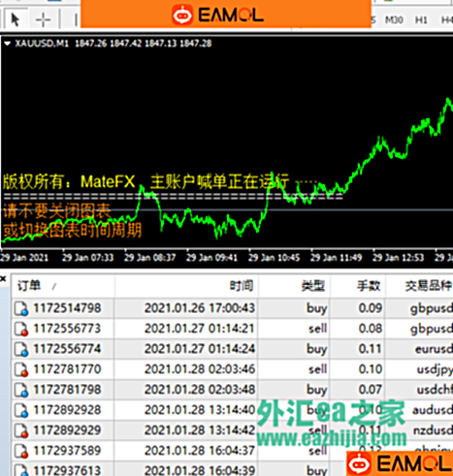Viewport: 453px width, 476px height.
Task: Click the lot size 0.08 cell
Action: pos(371,329)
